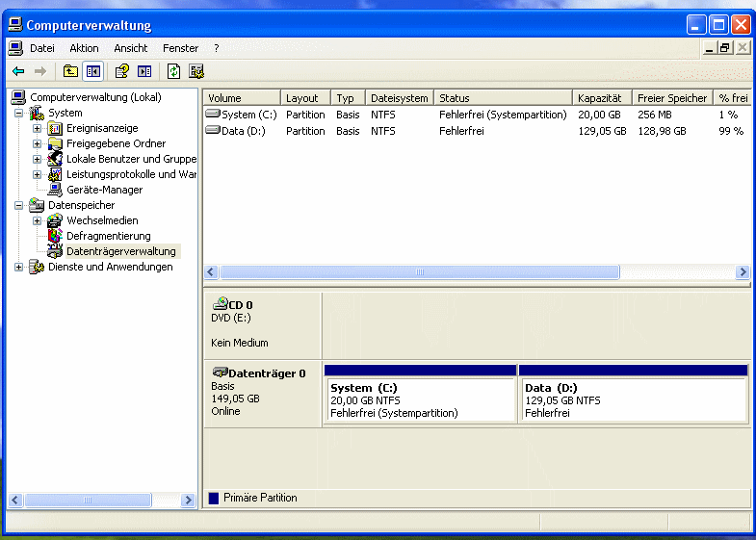Click the tree pane scroll left arrow
This screenshot has height=540, width=756.
click(15, 500)
